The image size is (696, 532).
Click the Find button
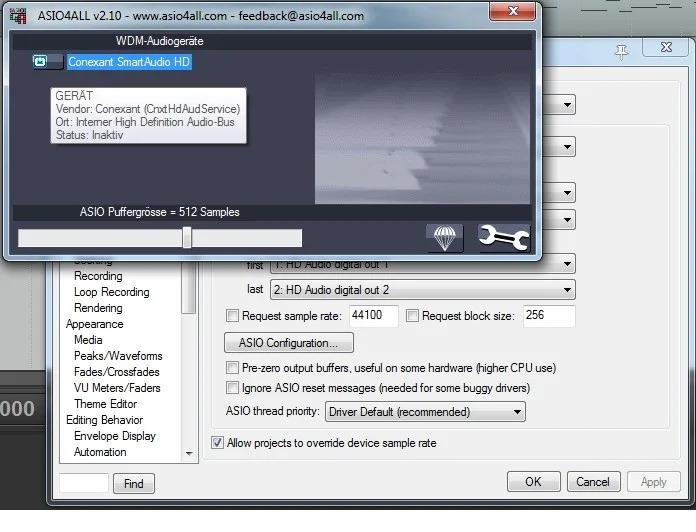tap(134, 483)
